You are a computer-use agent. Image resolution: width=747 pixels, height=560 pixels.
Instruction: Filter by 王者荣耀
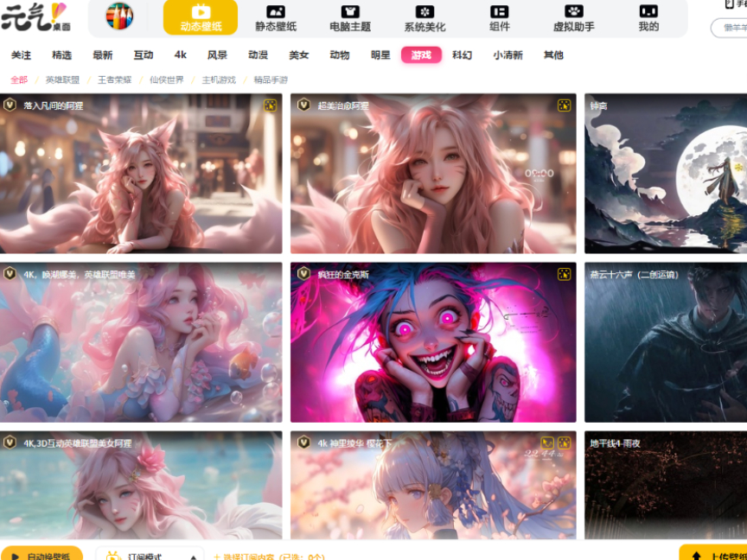(x=114, y=80)
